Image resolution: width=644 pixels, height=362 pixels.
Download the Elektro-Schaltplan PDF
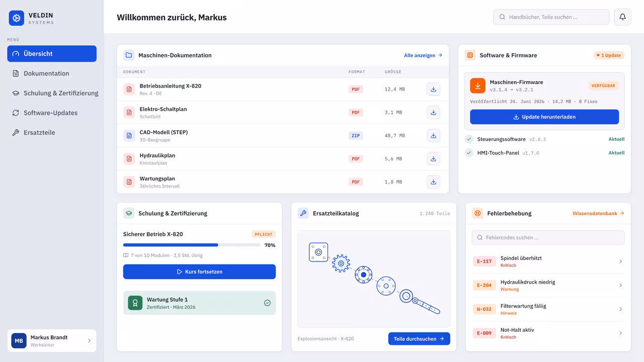[433, 112]
